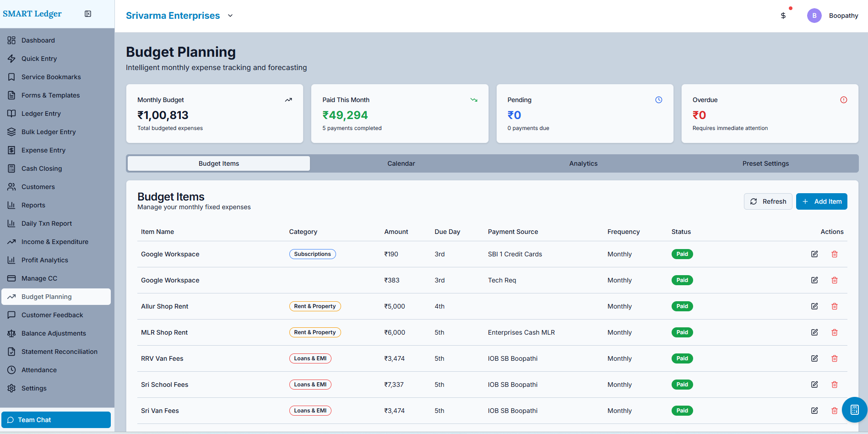Open Statement Reconciliation
Viewport: 868px width, 434px height.
click(56, 352)
